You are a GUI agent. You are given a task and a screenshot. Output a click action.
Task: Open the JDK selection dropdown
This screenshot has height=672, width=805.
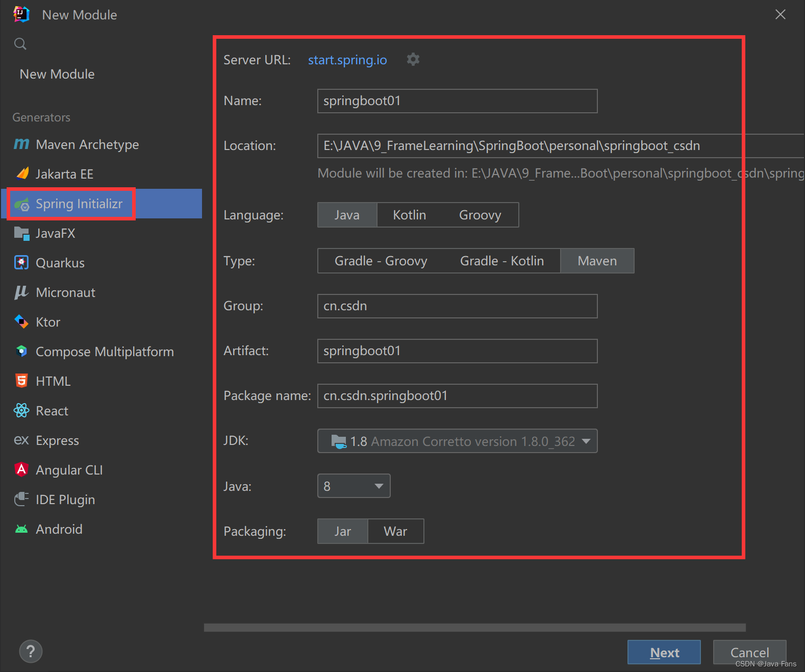pos(457,441)
